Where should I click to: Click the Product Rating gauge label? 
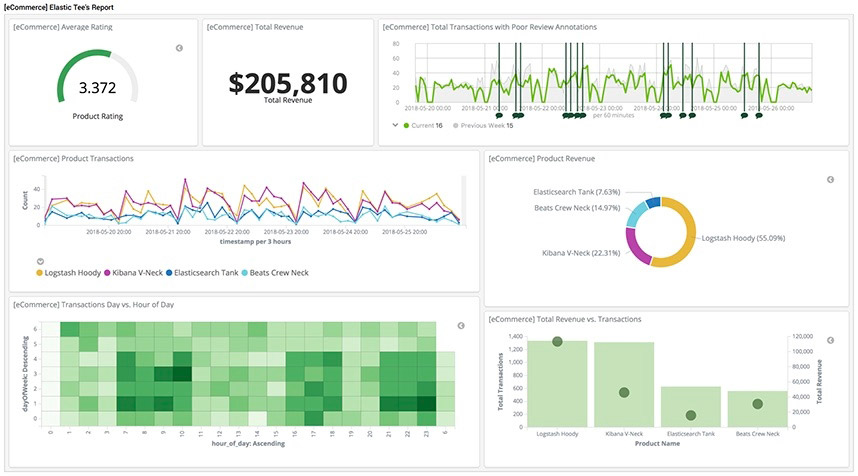click(97, 116)
